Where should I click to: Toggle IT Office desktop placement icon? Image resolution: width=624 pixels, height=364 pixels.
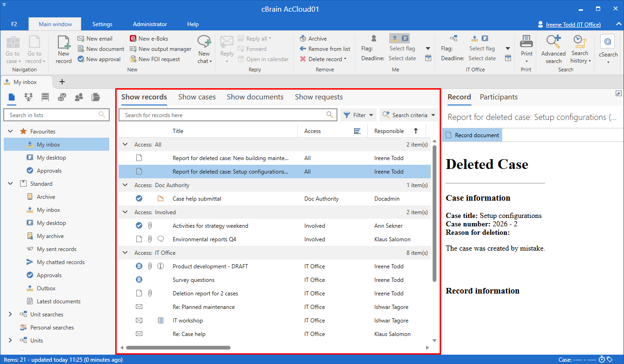[485, 38]
